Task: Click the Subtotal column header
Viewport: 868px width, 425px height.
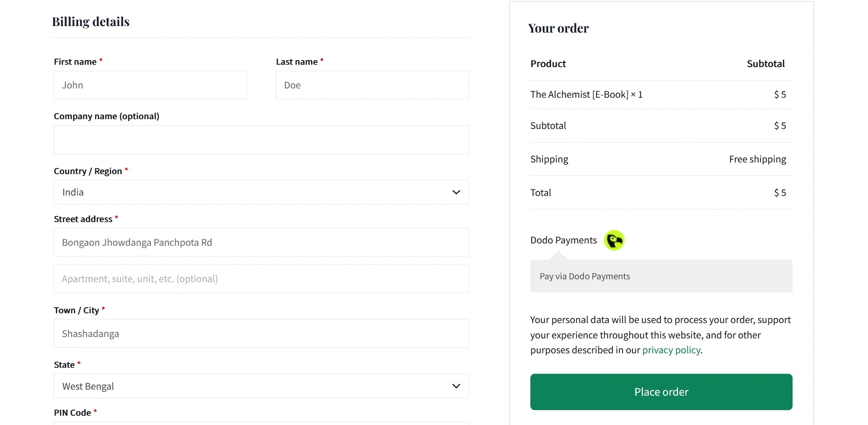Action: click(x=765, y=63)
